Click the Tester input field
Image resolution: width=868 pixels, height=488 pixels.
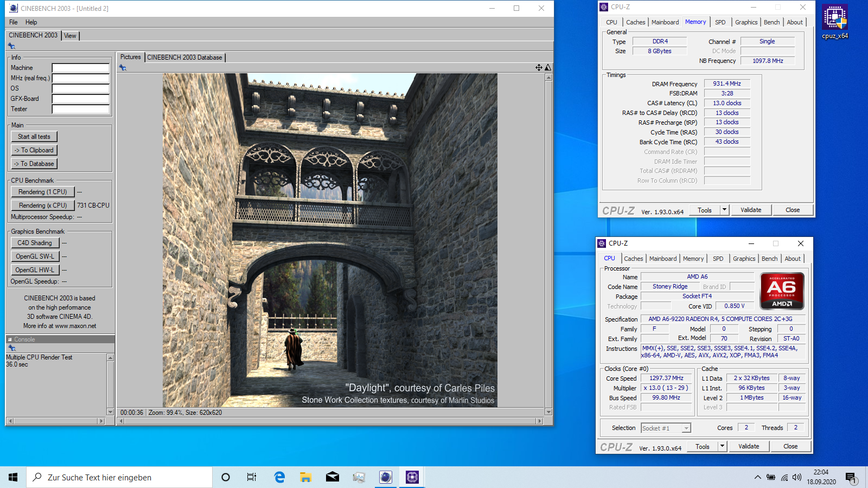tap(81, 109)
